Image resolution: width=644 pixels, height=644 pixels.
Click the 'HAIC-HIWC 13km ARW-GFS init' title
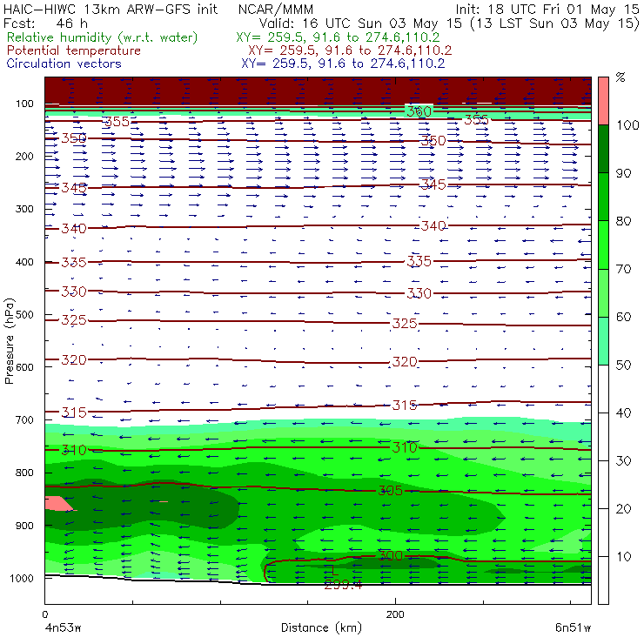pyautogui.click(x=111, y=9)
